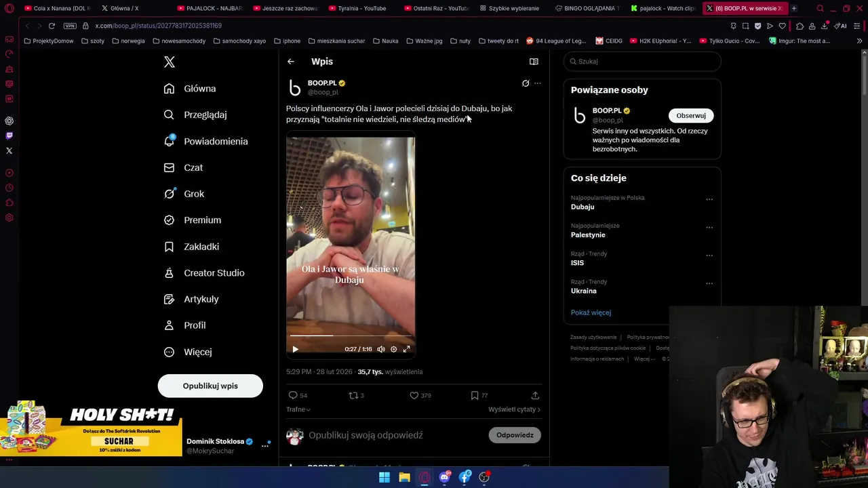The image size is (868, 488).
Task: Reply to the post with comment icon
Action: [x=293, y=395]
